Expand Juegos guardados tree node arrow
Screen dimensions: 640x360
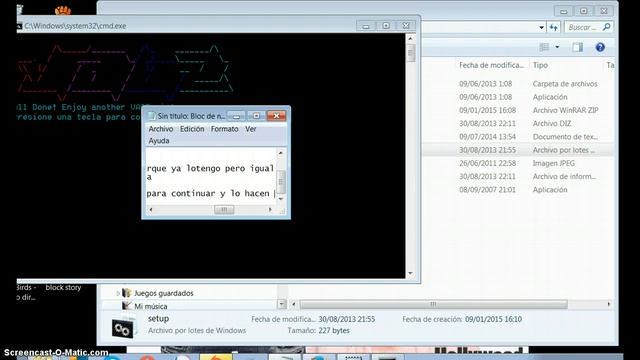coord(118,293)
